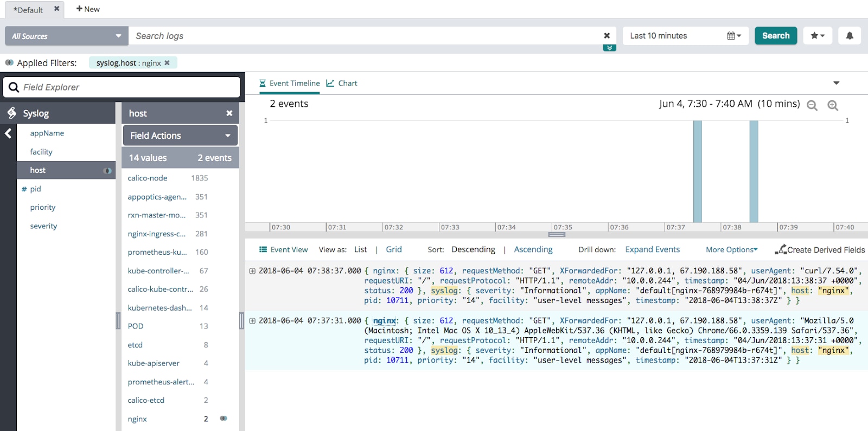Image resolution: width=868 pixels, height=431 pixels.
Task: Collapse the left sidebar with arrow
Action: tap(8, 133)
